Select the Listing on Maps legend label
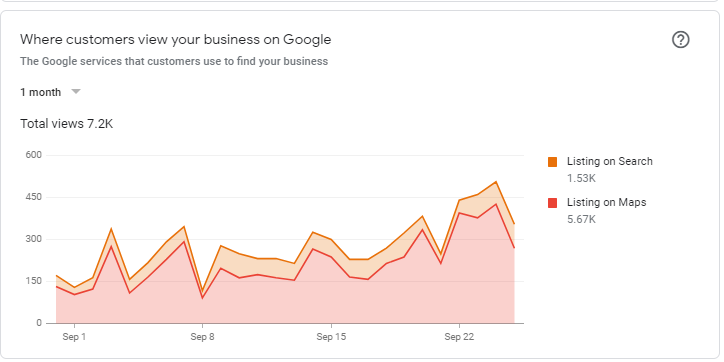The width and height of the screenshot is (724, 362). [606, 202]
